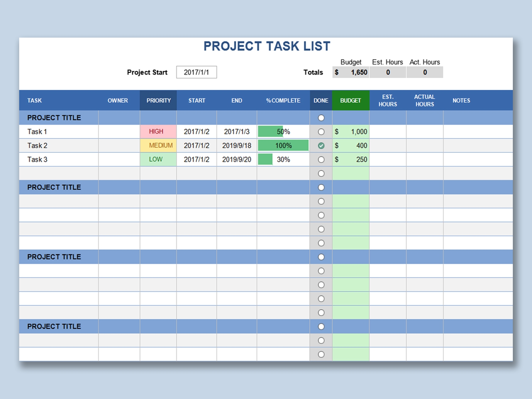This screenshot has width=532, height=399.
Task: Select the HIGH priority cell for Task 1
Action: [x=158, y=132]
